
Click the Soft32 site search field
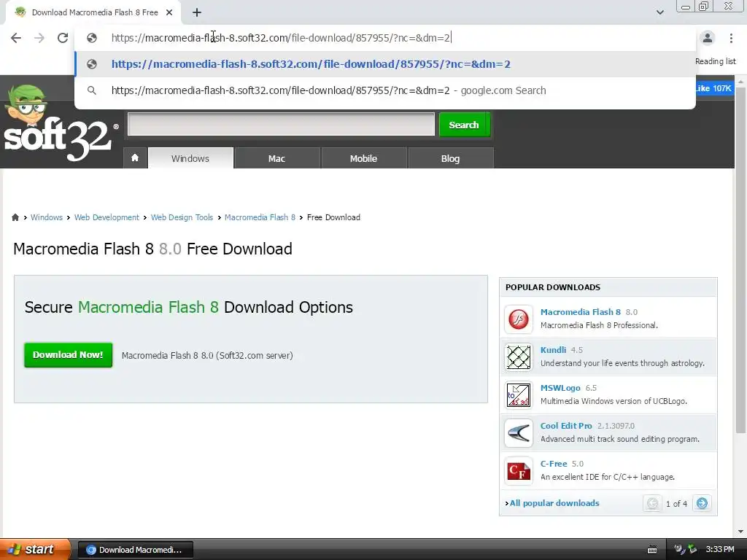pos(281,124)
